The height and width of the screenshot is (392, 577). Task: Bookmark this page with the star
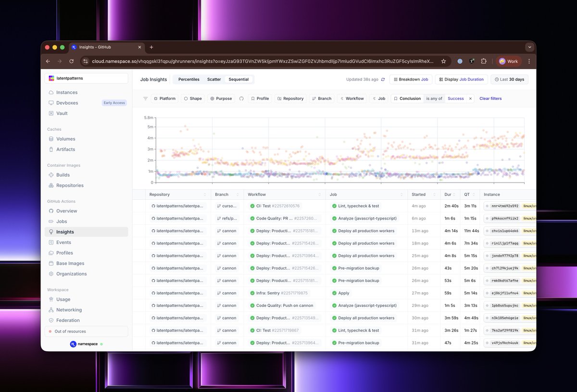[x=443, y=61]
